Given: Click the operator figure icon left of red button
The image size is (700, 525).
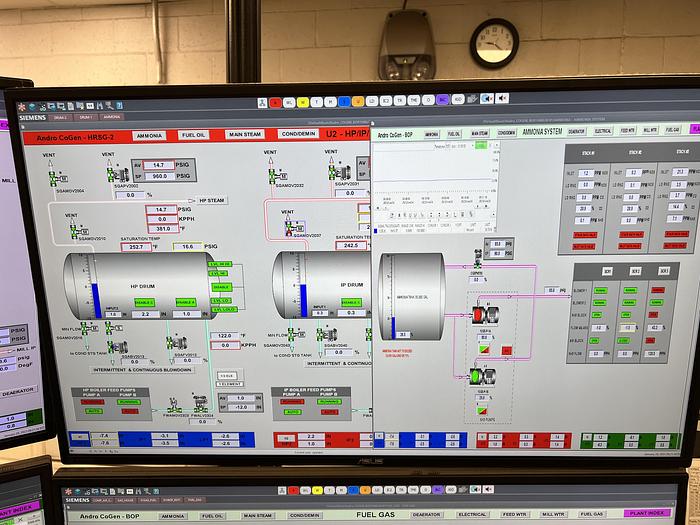Looking at the screenshot, I should pyautogui.click(x=262, y=103).
